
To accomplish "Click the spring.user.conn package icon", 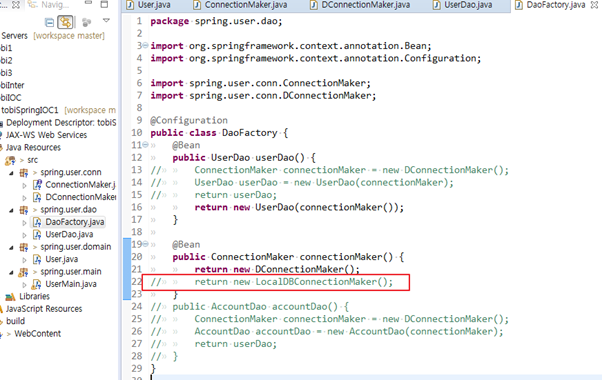I will tap(24, 173).
